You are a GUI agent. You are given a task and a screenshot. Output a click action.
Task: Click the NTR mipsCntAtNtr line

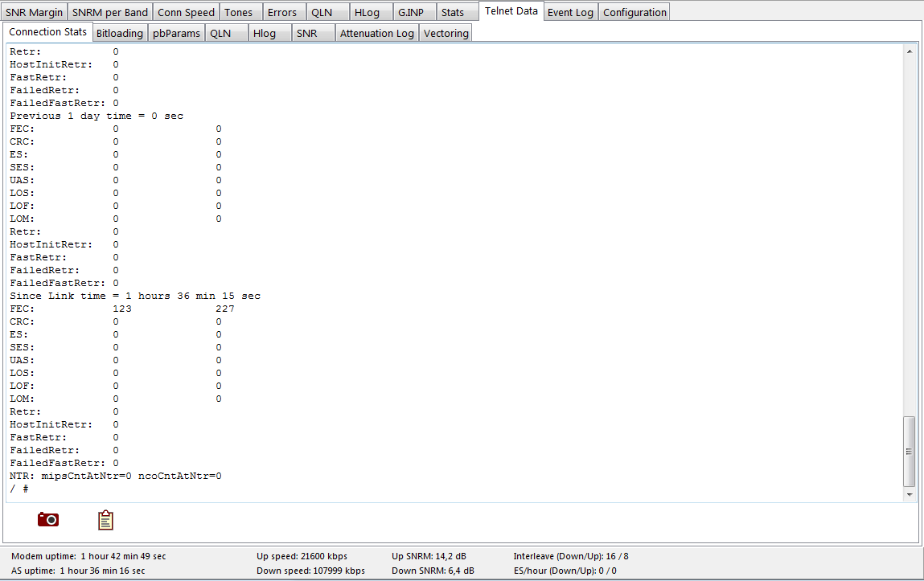[116, 477]
